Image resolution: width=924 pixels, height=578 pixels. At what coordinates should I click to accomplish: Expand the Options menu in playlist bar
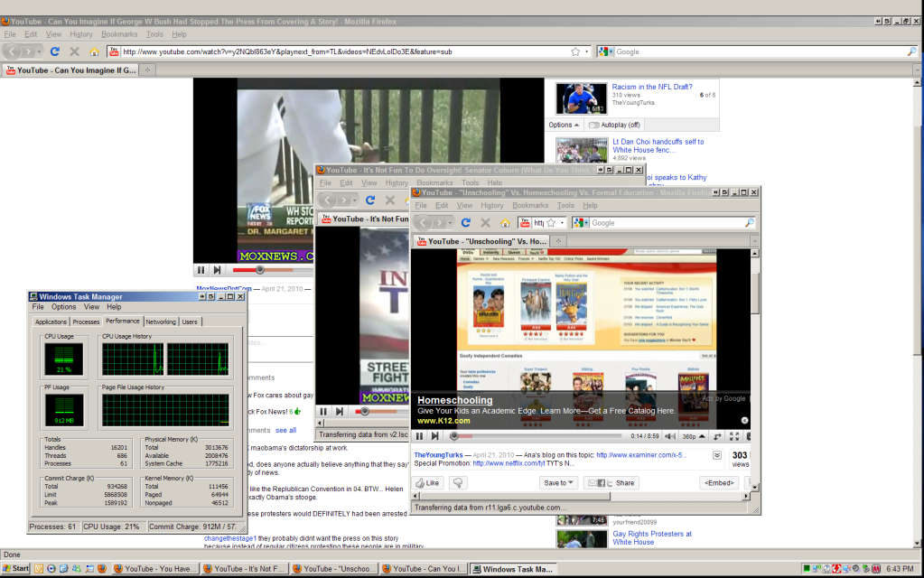coord(564,125)
